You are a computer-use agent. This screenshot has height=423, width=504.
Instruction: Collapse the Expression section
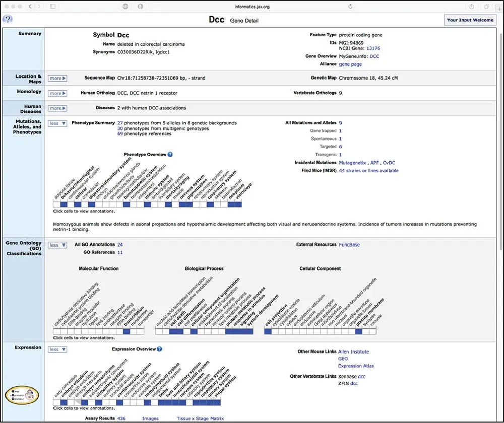pyautogui.click(x=57, y=349)
